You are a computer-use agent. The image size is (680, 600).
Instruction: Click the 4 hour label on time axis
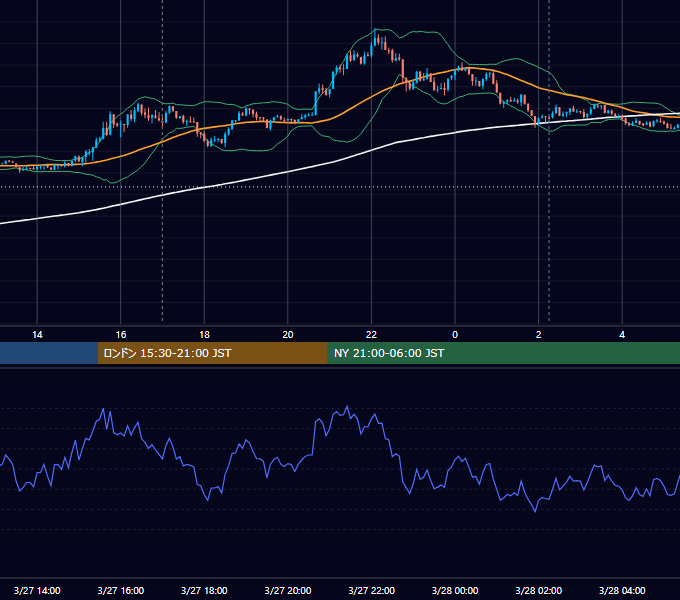point(622,335)
